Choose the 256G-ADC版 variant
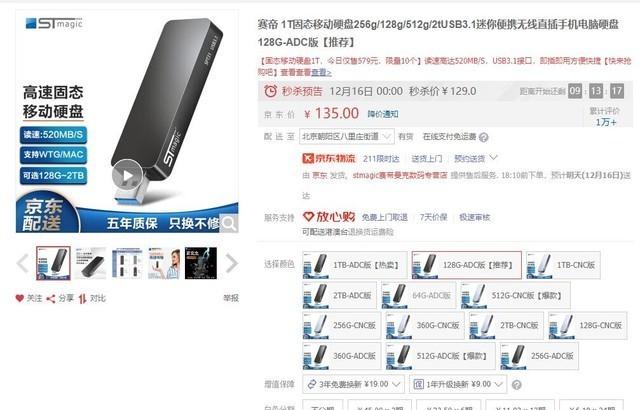This screenshot has height=410, width=640. (539, 356)
